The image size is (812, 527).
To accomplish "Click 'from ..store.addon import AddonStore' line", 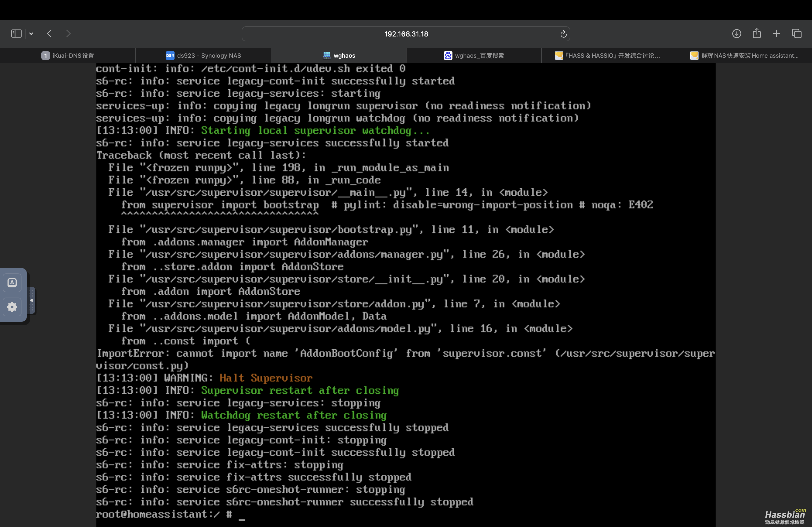I will (x=232, y=267).
